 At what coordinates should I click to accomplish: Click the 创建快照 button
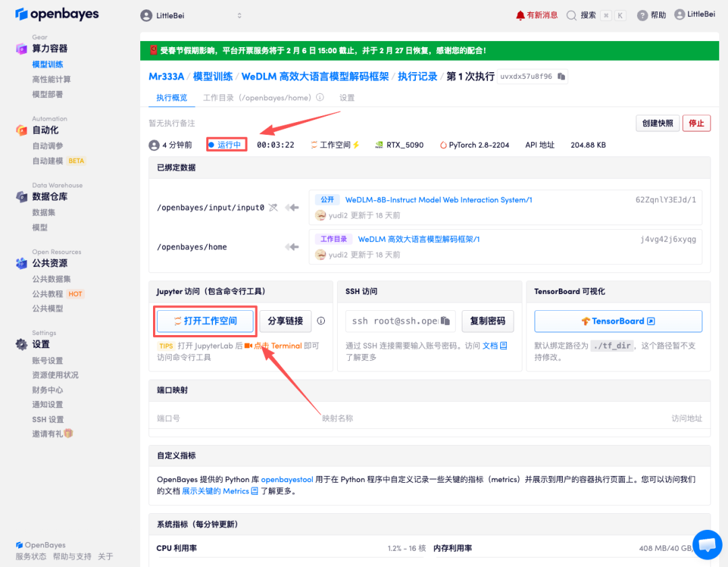657,123
